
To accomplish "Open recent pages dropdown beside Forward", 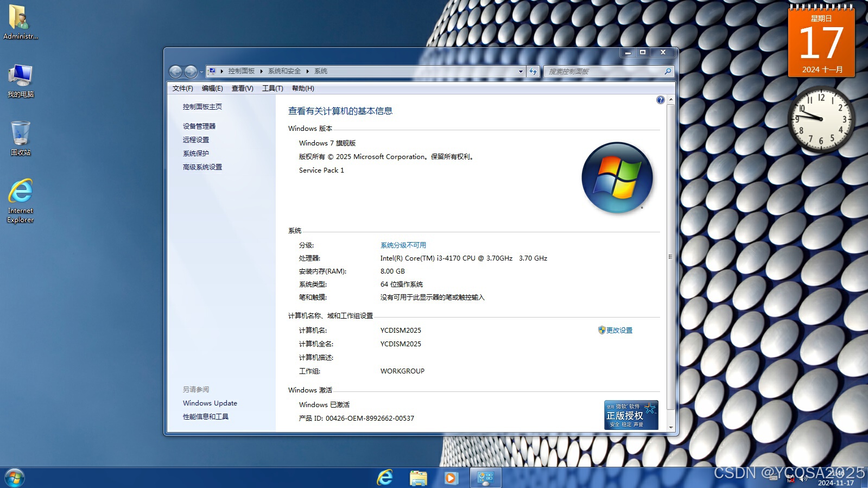I will (201, 72).
